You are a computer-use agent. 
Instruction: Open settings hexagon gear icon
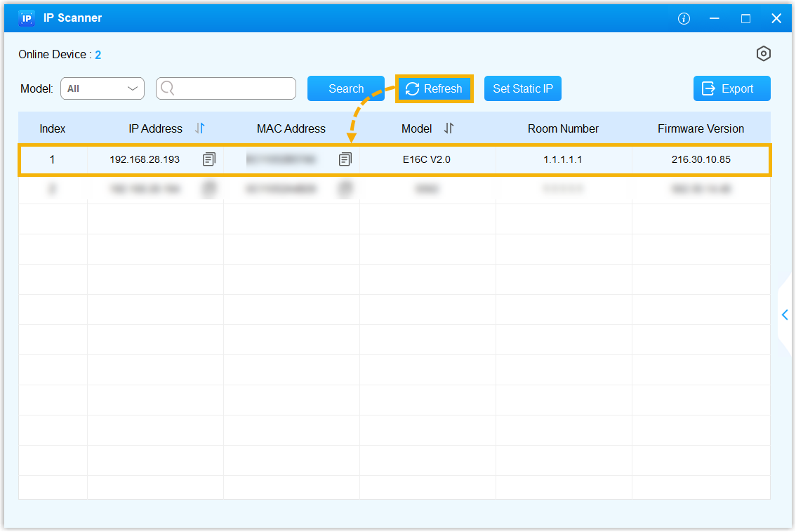763,54
